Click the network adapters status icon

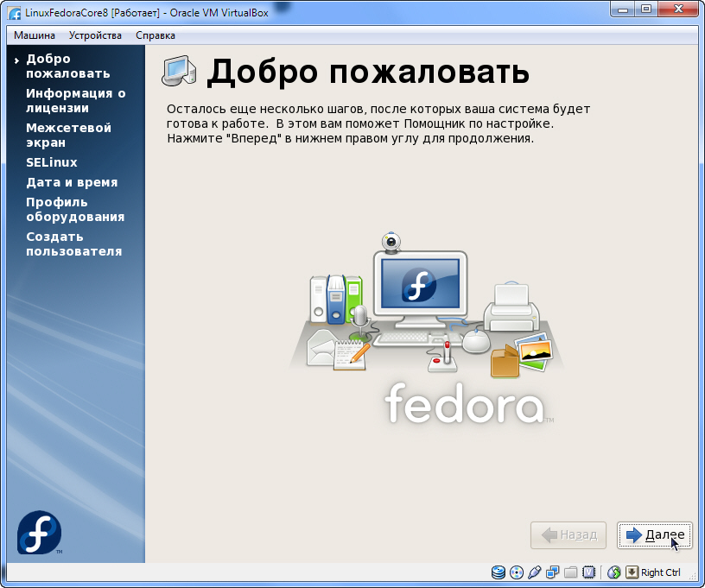pos(553,572)
